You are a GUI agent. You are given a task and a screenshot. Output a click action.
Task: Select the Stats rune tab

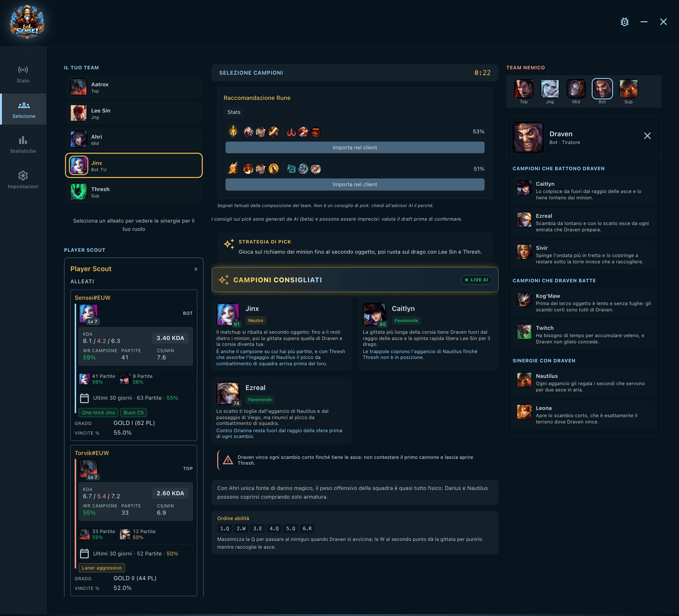(234, 112)
